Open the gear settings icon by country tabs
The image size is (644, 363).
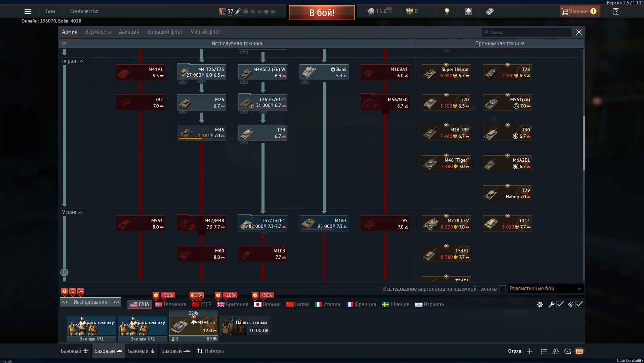click(x=539, y=305)
